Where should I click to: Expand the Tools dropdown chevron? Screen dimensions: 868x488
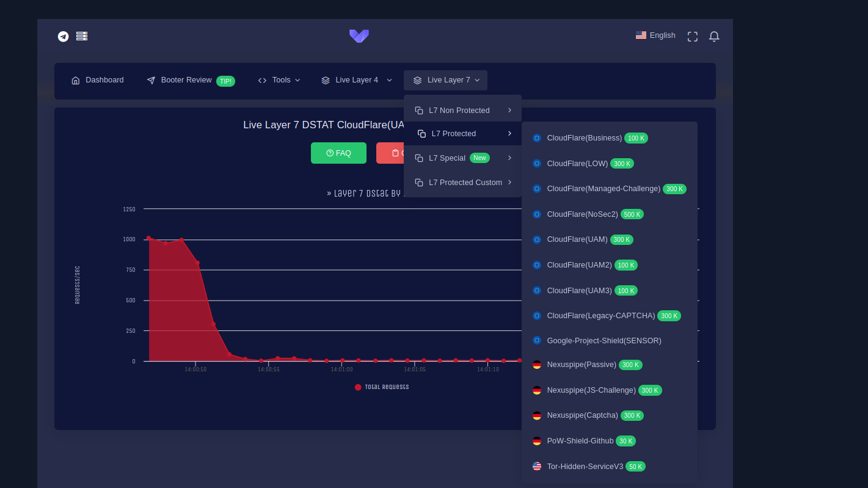coord(297,80)
